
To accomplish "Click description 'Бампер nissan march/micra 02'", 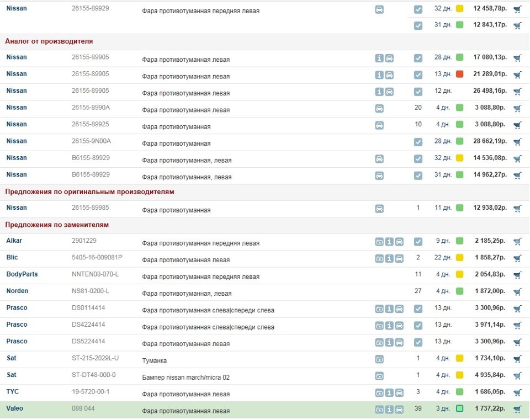I will pos(186,378).
